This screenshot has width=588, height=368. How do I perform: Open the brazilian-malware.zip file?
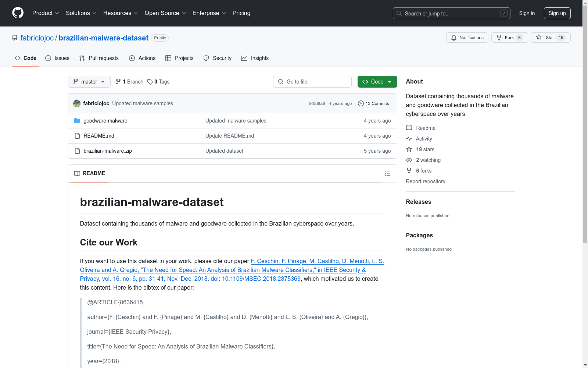click(108, 151)
